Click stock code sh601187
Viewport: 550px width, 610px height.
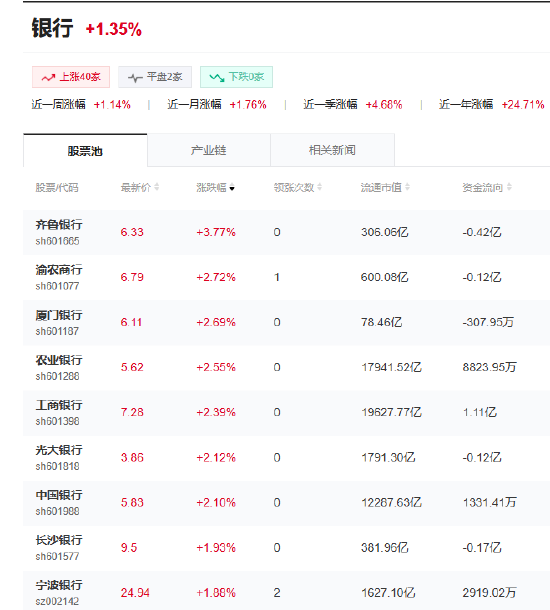pyautogui.click(x=58, y=331)
